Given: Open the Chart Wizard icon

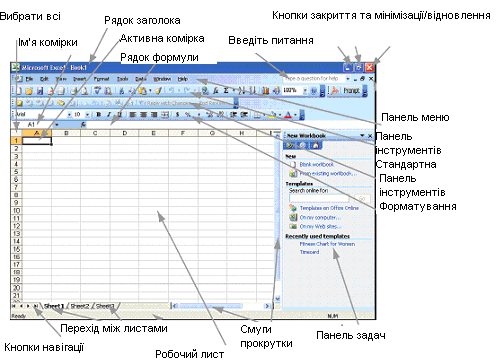Looking at the screenshot, I should tap(266, 91).
